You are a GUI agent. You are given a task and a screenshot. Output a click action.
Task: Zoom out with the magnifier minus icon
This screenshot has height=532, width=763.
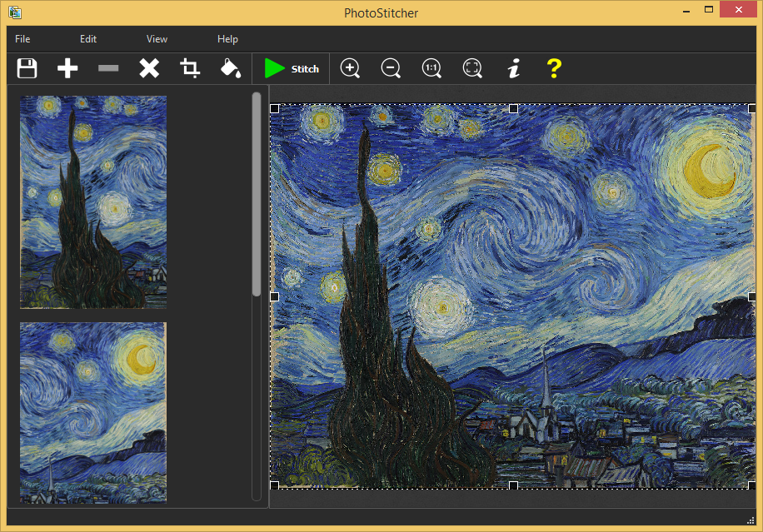coord(391,68)
